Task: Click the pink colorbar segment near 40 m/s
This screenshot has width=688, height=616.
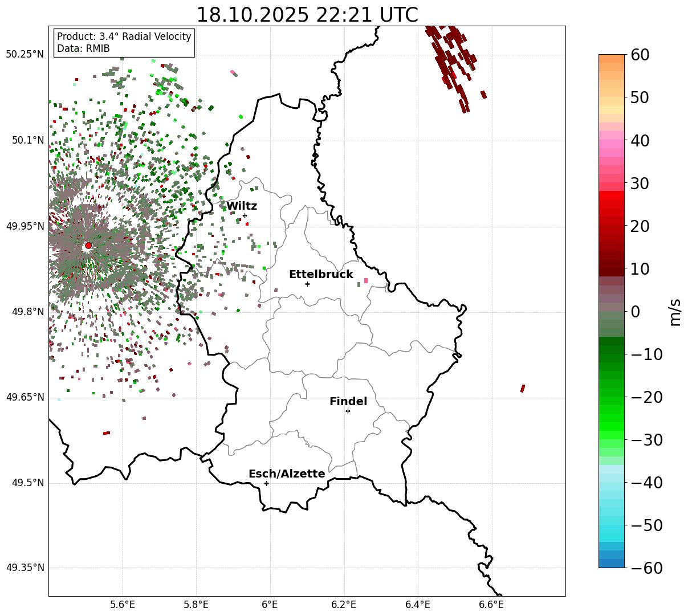Action: point(612,141)
